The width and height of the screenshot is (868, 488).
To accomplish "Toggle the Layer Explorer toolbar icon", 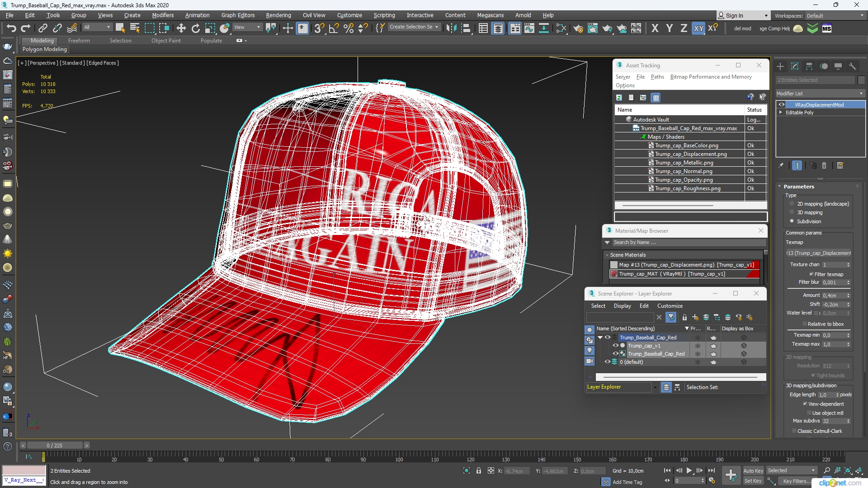I will (498, 28).
